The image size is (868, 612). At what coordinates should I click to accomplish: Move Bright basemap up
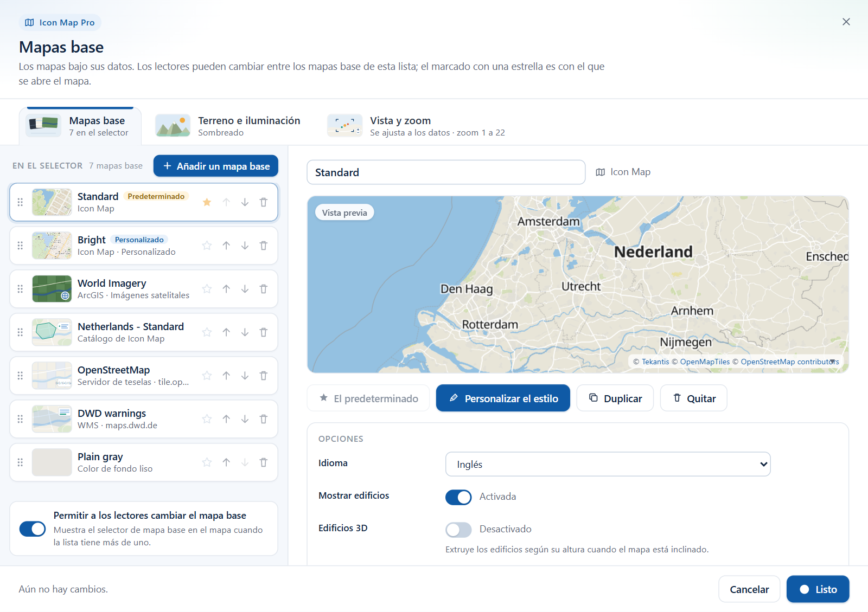tap(226, 246)
